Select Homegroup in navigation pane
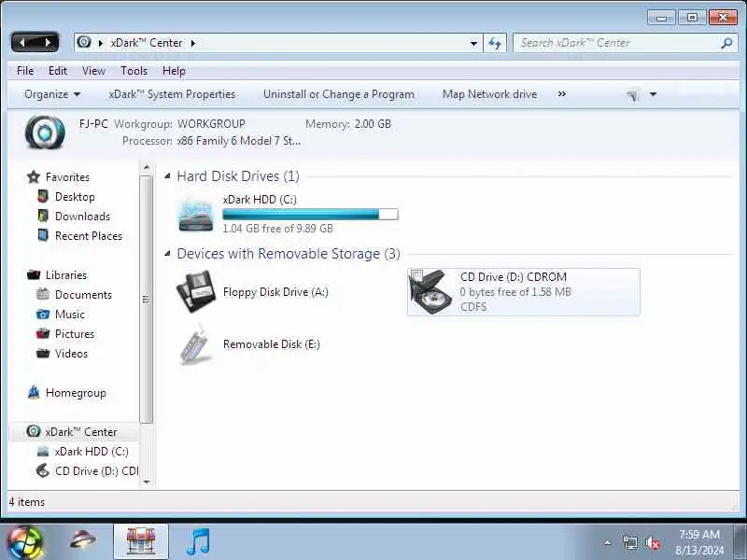 [76, 393]
